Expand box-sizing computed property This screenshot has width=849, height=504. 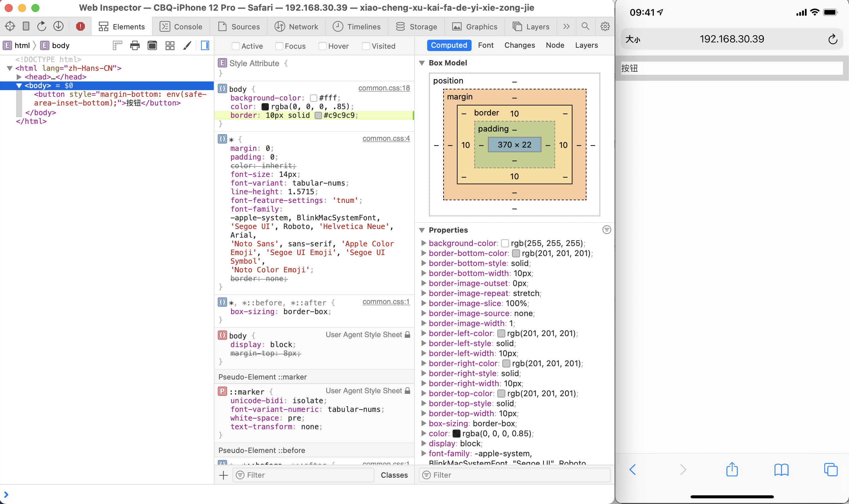pyautogui.click(x=423, y=423)
